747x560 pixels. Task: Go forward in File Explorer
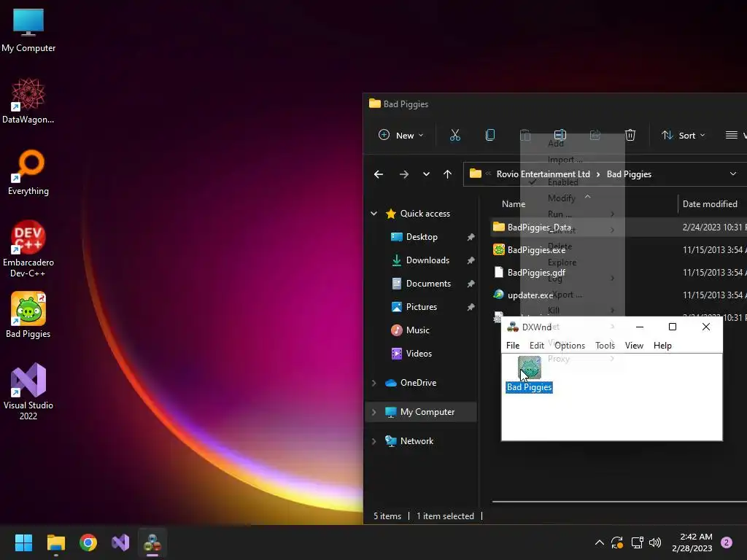coord(404,174)
